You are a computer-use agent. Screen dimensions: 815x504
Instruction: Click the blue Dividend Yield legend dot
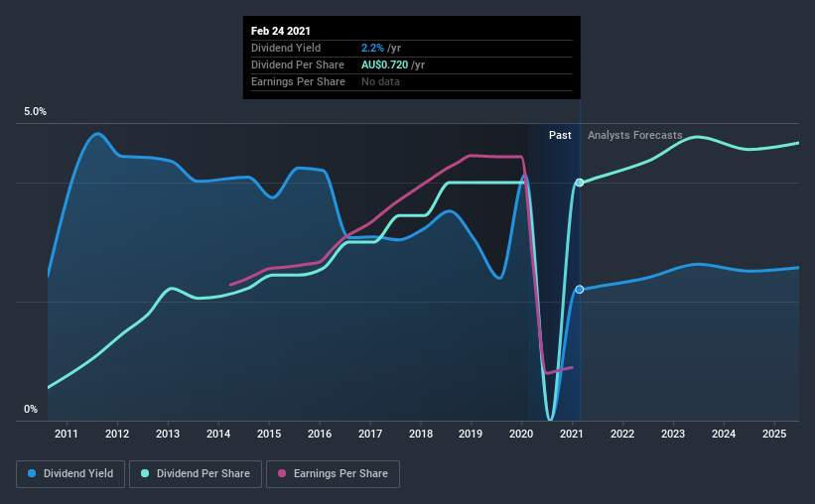point(32,473)
